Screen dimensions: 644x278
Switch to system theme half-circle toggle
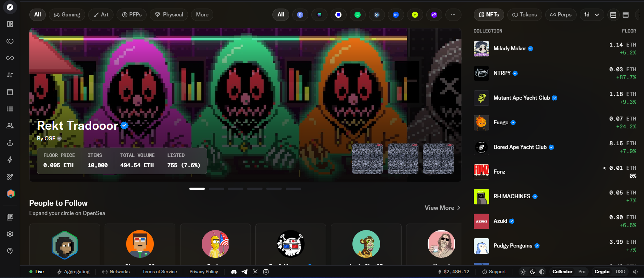pyautogui.click(x=542, y=272)
